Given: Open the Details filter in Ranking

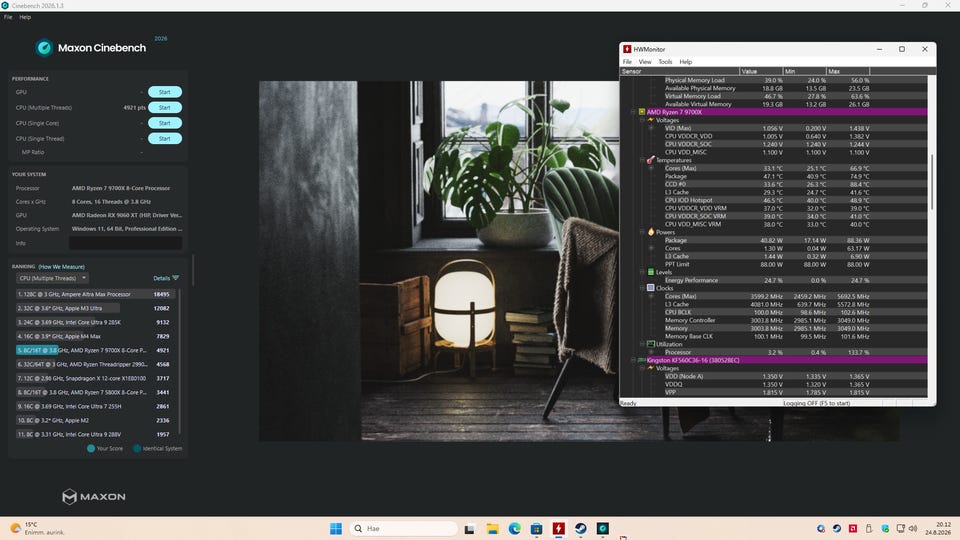Looking at the screenshot, I should 166,278.
